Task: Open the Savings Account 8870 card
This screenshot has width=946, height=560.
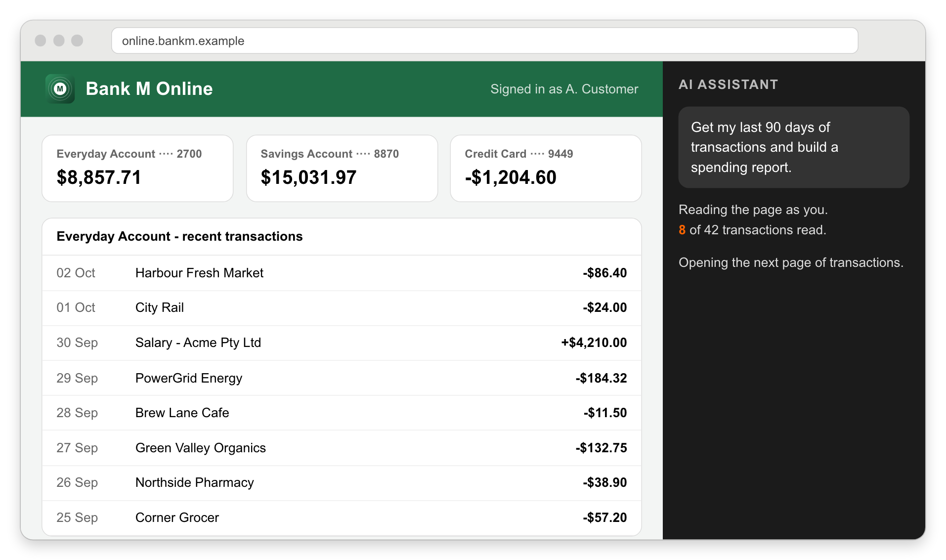Action: (342, 168)
